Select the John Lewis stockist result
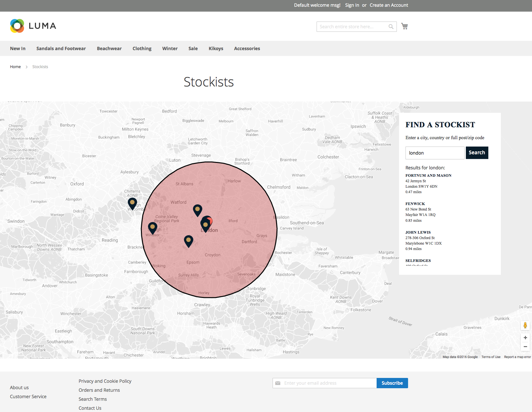 (x=418, y=232)
